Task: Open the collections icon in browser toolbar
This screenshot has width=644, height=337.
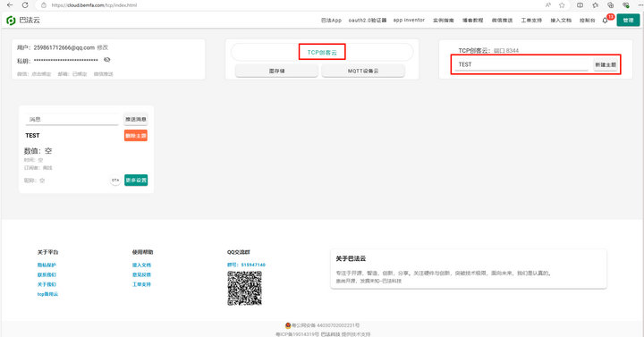Action: point(611,5)
